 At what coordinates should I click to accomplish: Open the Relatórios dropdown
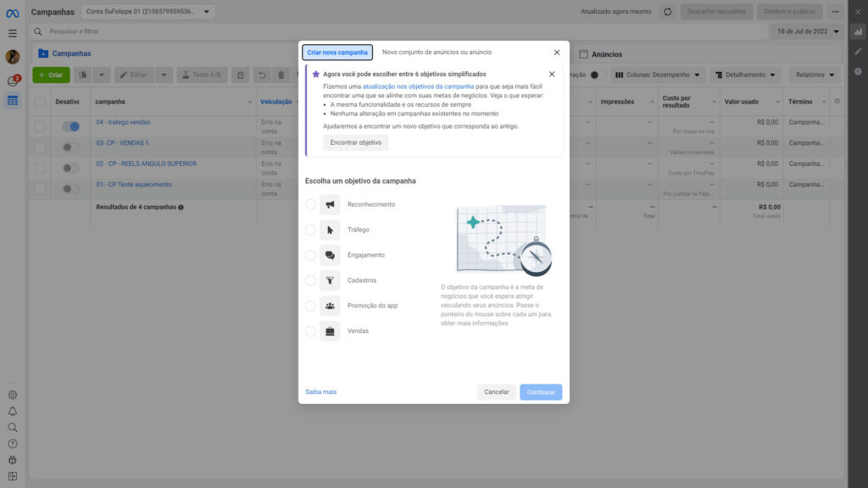click(815, 75)
